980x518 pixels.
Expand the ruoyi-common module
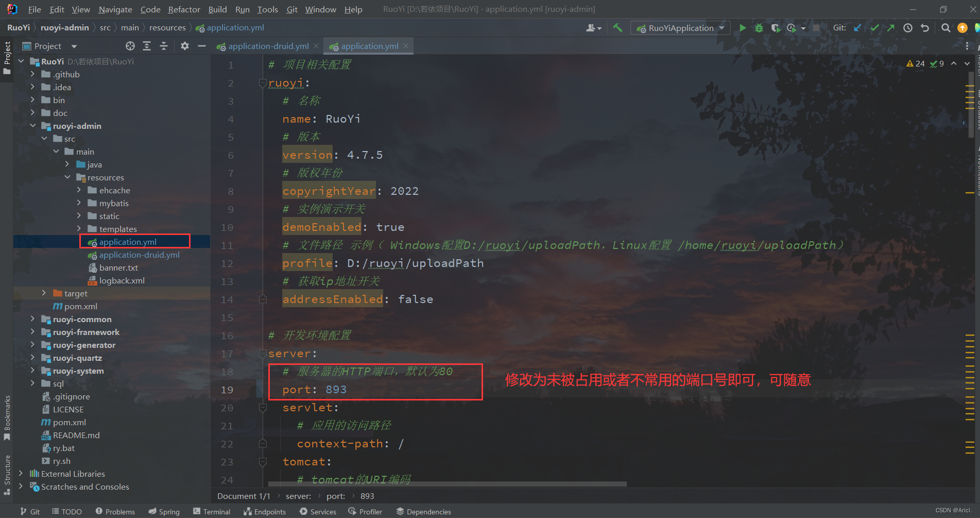click(x=33, y=319)
